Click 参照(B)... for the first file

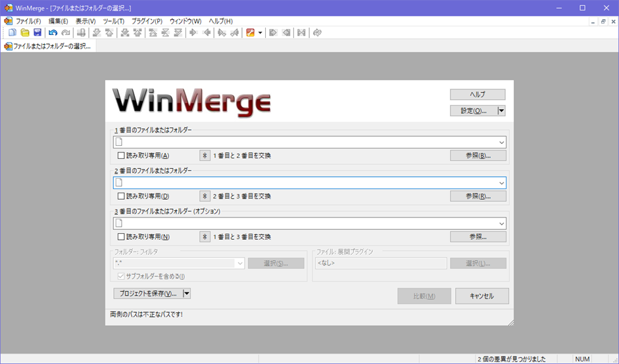pyautogui.click(x=478, y=156)
